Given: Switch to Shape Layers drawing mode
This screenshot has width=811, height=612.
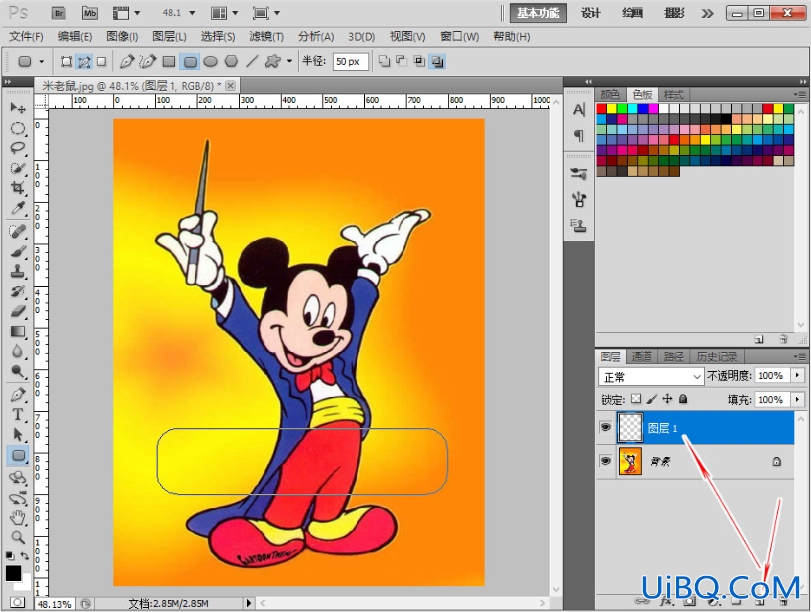Looking at the screenshot, I should point(66,62).
